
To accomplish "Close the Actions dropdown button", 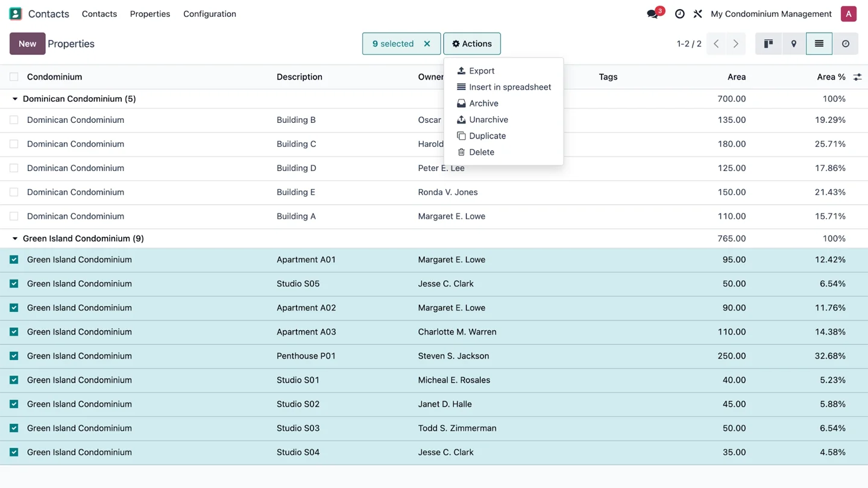I will pos(471,43).
